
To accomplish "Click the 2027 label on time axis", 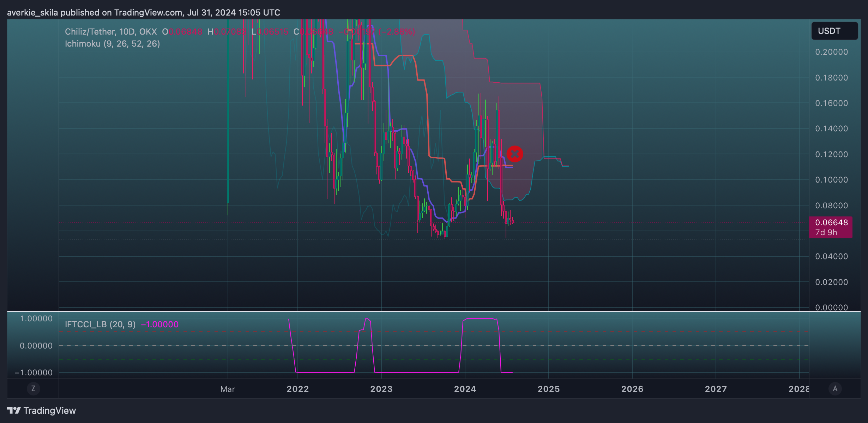I will 716,389.
